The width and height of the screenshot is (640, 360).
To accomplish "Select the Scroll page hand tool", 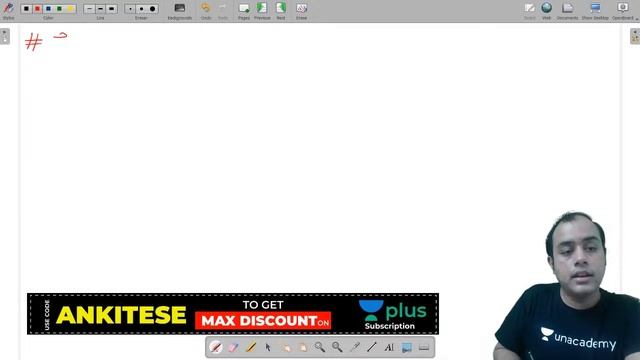I will [x=302, y=347].
